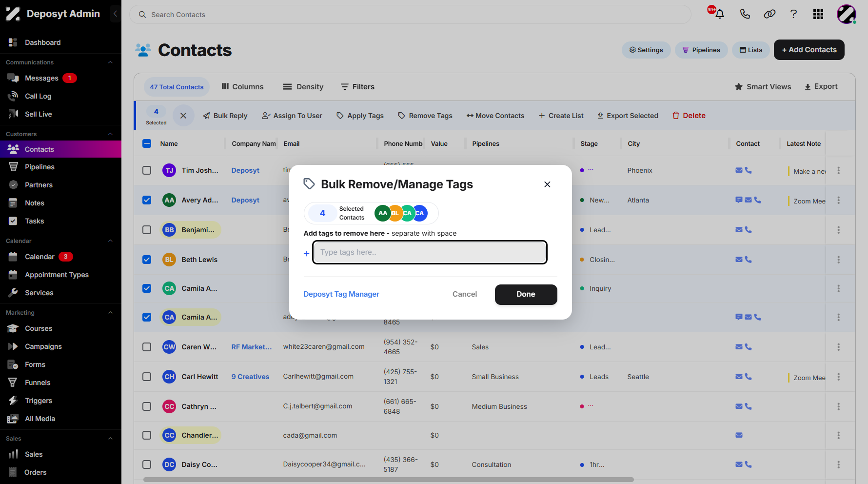Open the help question mark
Image resolution: width=868 pixels, height=484 pixels.
(793, 14)
